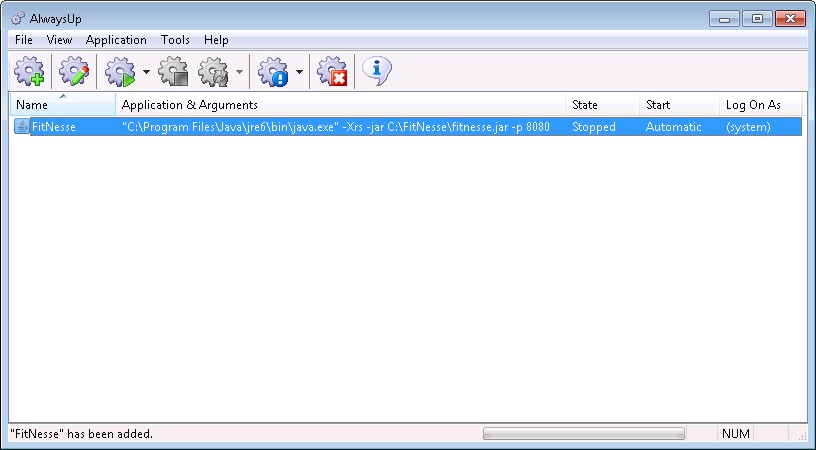Click the status bar progress bar

583,433
